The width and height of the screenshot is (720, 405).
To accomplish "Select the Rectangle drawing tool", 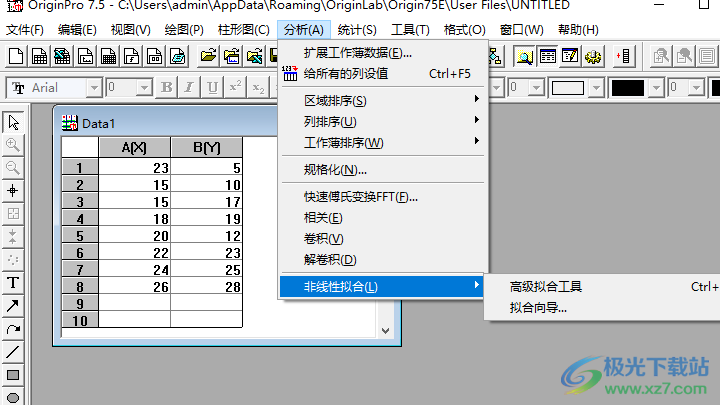I will [13, 375].
